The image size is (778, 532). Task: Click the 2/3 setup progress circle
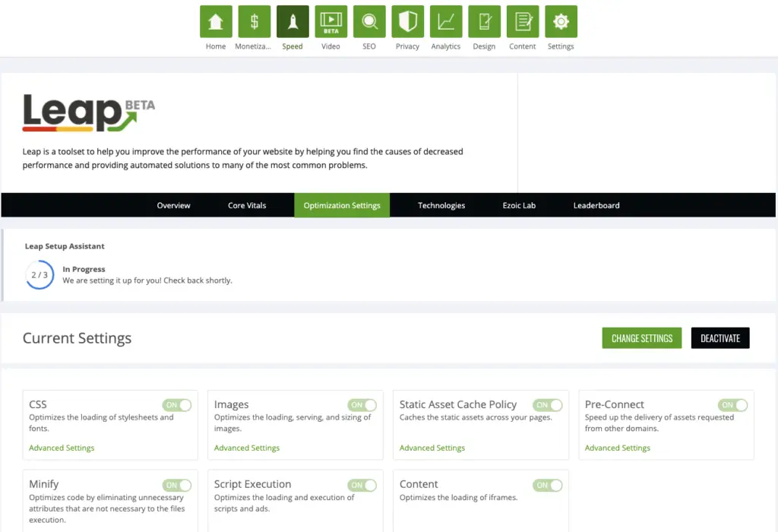(40, 274)
